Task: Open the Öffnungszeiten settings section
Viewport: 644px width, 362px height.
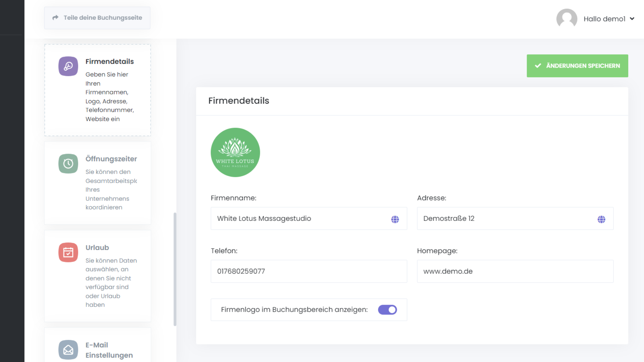Action: 111,159
